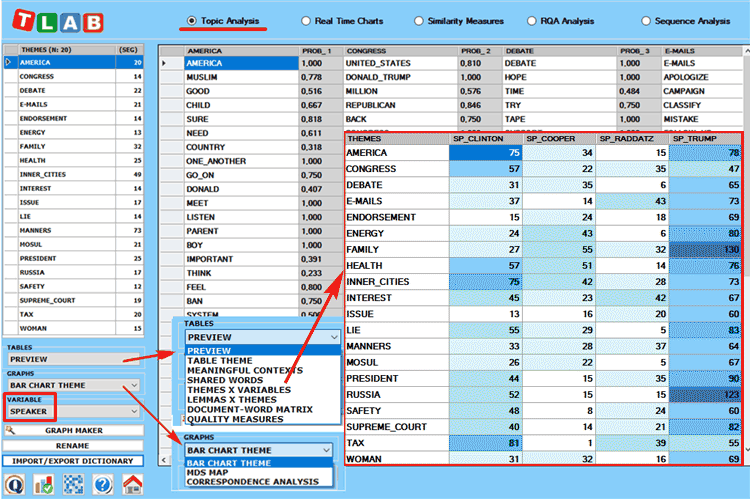Click the PROB_1 column header
Image resolution: width=750 pixels, height=499 pixels.
coord(321,51)
